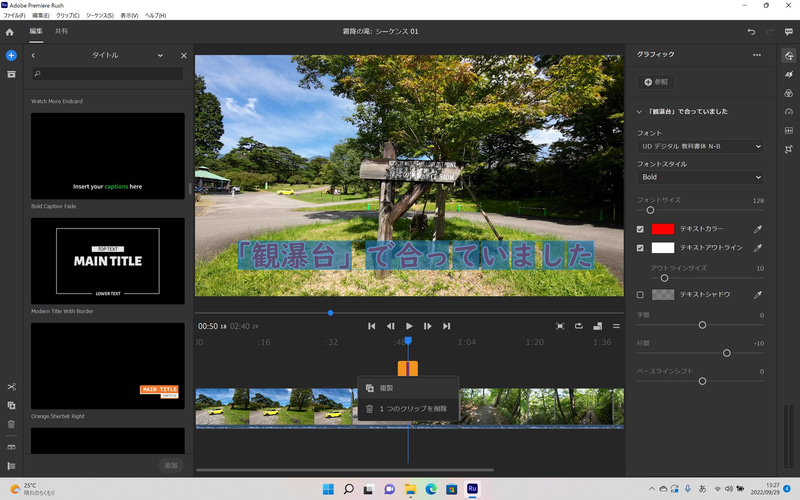The image size is (800, 500).
Task: Open the フォント dropdown list
Action: [701, 147]
